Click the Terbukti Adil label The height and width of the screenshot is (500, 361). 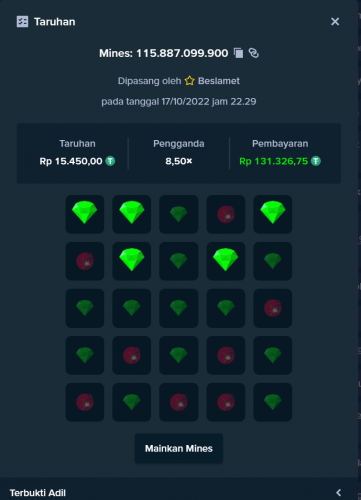38,493
